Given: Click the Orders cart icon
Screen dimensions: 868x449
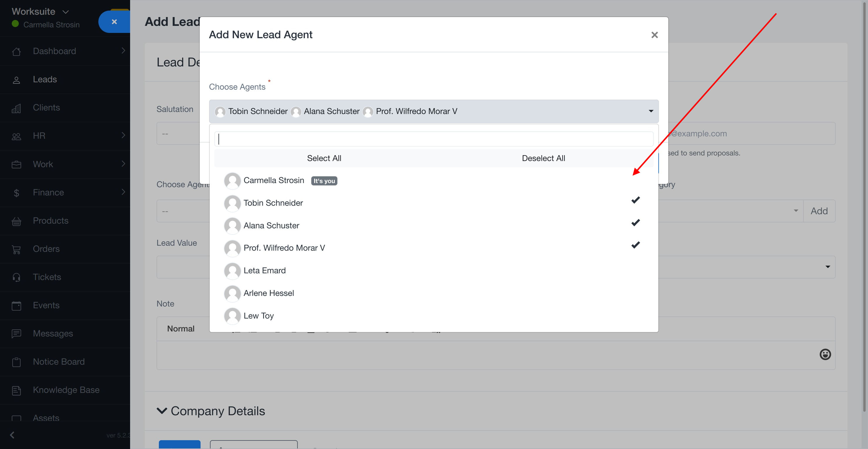Looking at the screenshot, I should (16, 249).
